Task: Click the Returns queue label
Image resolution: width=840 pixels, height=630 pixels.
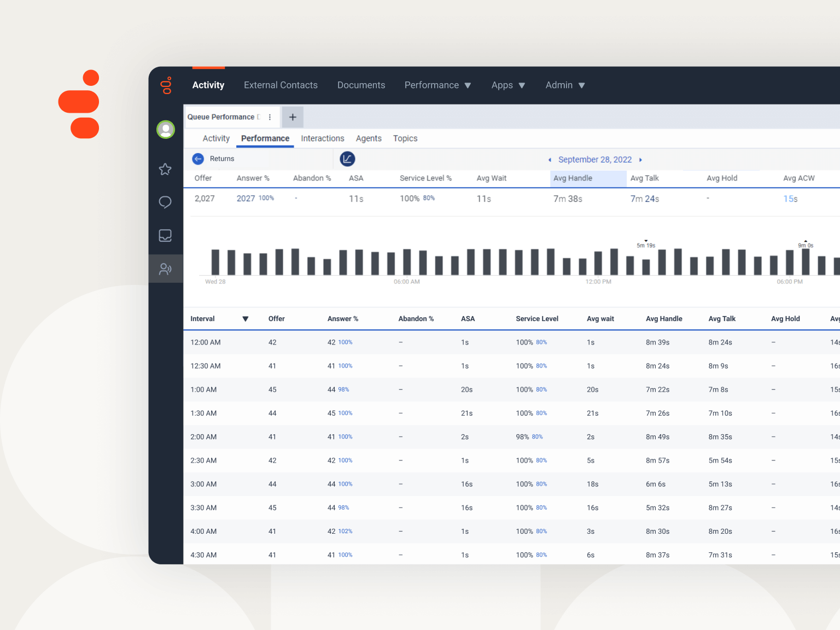Action: pyautogui.click(x=222, y=159)
